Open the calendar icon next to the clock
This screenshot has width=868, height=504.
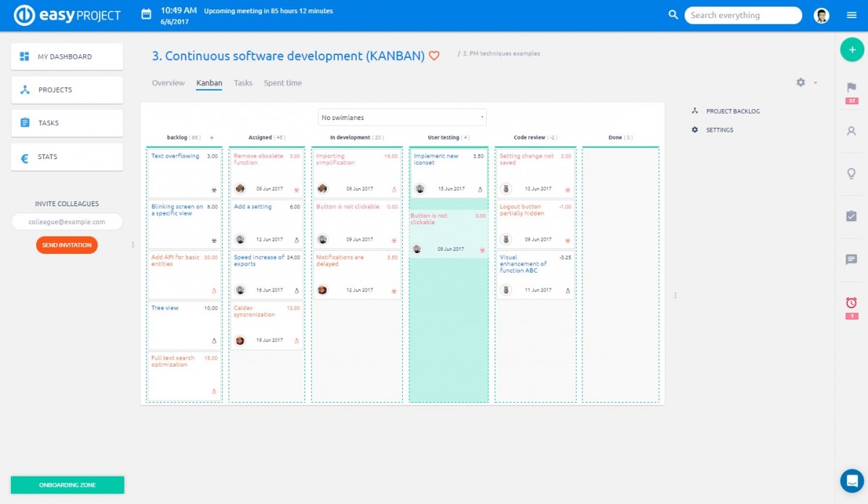145,14
